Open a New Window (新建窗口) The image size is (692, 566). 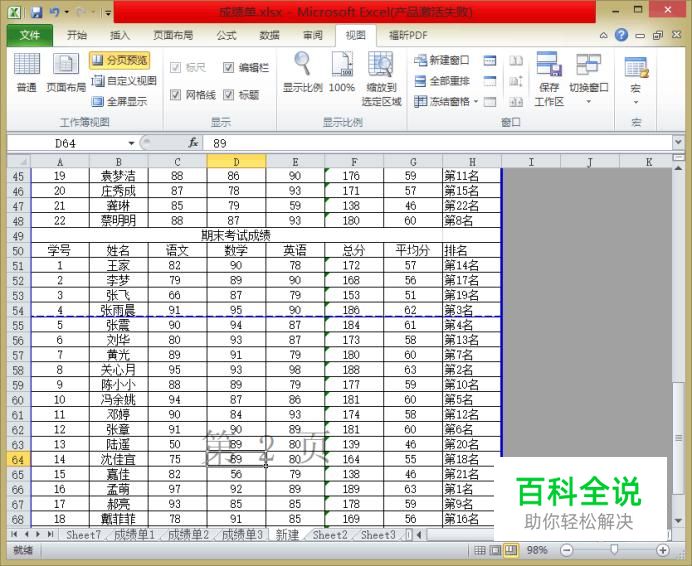(442, 60)
